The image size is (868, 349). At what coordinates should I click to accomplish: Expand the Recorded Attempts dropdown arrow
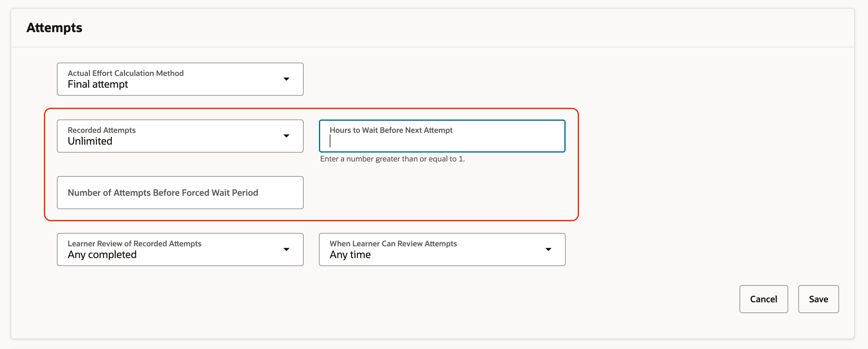pos(286,136)
